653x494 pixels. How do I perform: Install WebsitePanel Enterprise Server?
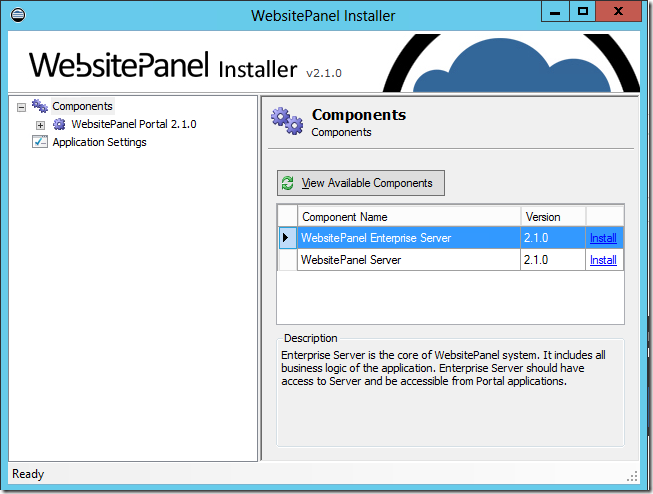pos(603,238)
